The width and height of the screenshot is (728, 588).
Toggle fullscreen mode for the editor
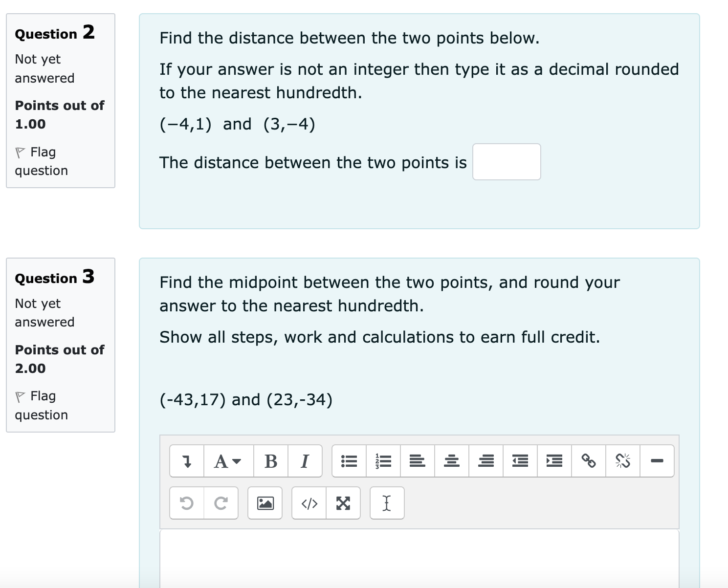click(343, 503)
